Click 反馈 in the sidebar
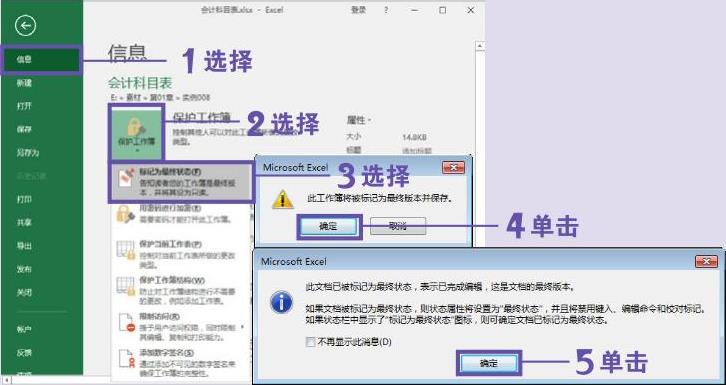 click(x=24, y=353)
